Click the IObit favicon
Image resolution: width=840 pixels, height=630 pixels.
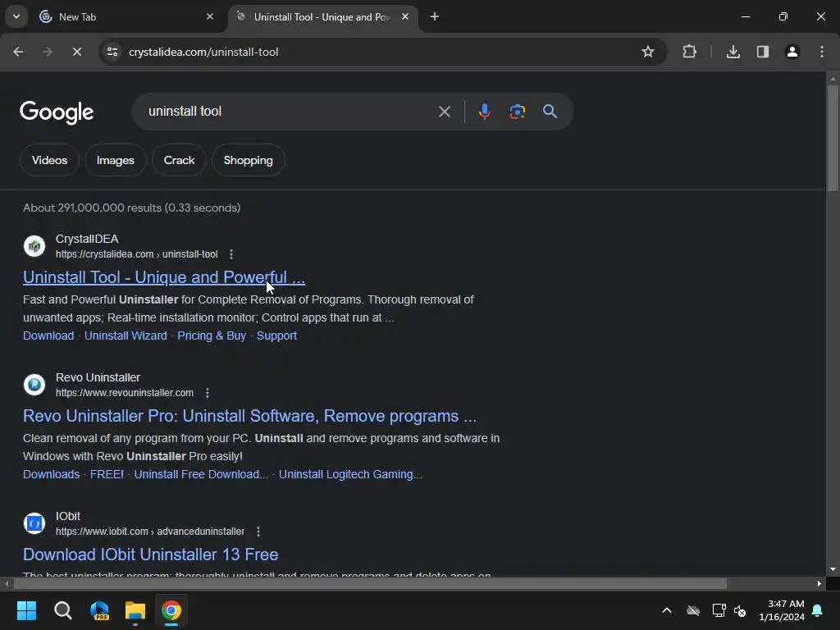point(34,523)
